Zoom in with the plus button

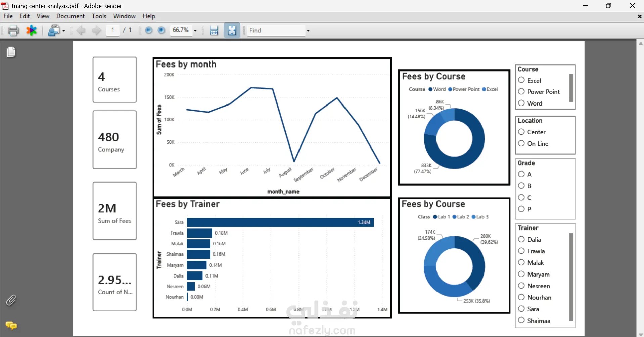click(162, 30)
